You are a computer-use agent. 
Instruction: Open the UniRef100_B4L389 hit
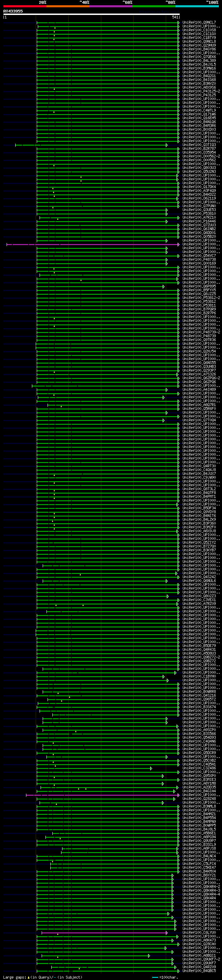click(x=199, y=60)
